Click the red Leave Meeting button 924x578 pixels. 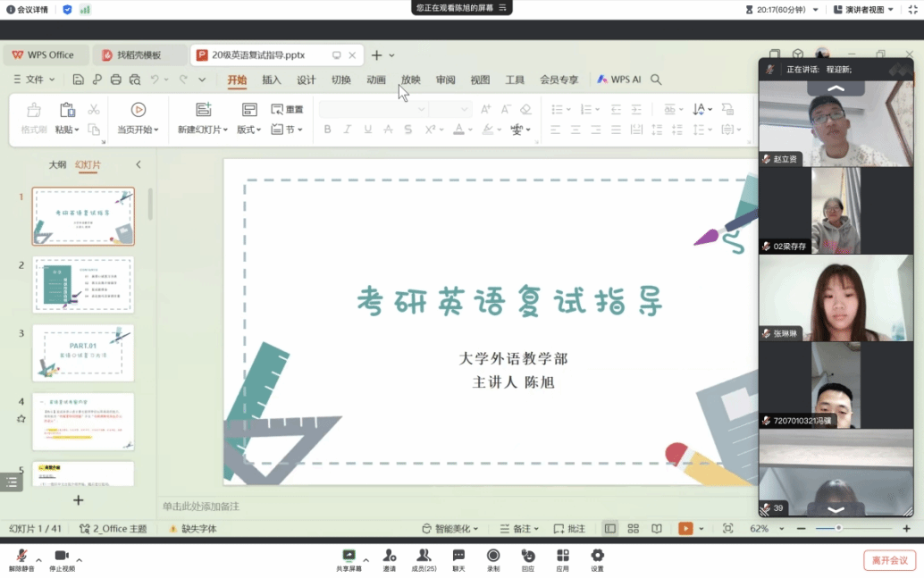pyautogui.click(x=888, y=560)
